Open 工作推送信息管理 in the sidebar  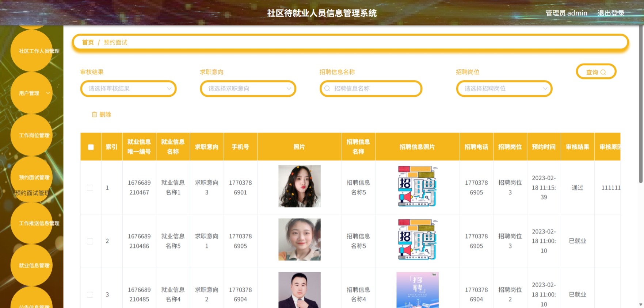pos(31,223)
